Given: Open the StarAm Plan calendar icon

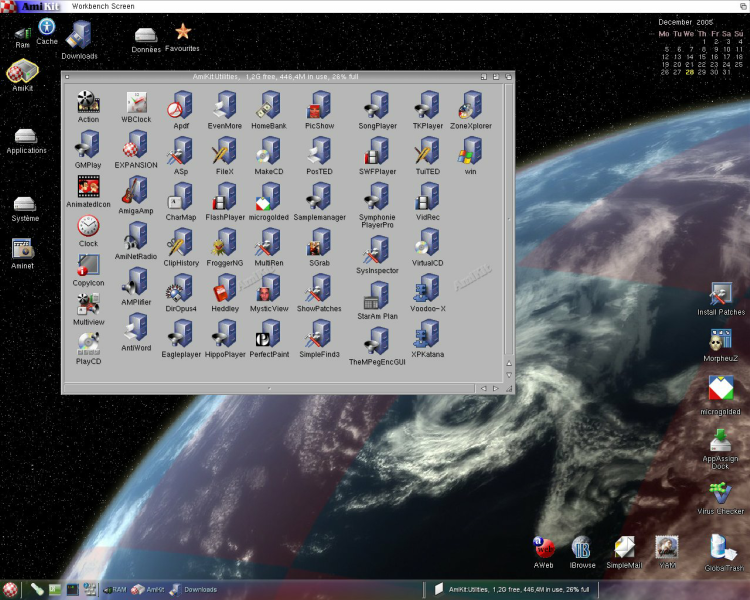Looking at the screenshot, I should tap(377, 295).
